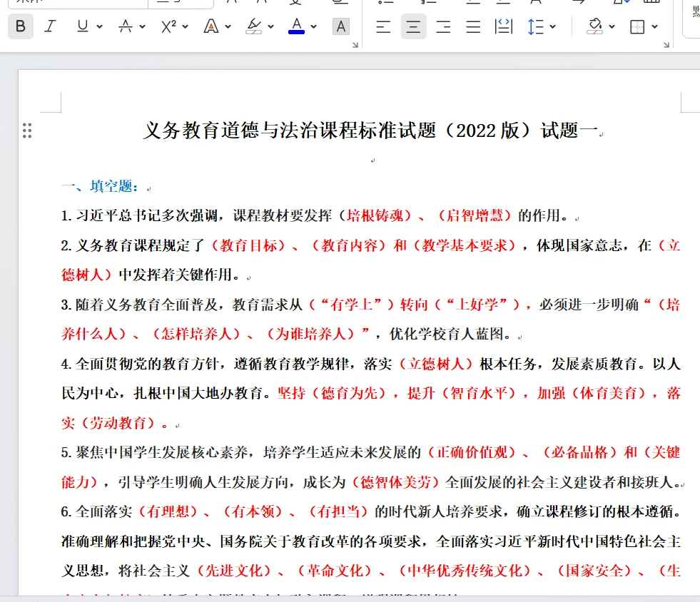Enable justify alignment
Image resolution: width=700 pixels, height=602 pixels.
pos(472,26)
